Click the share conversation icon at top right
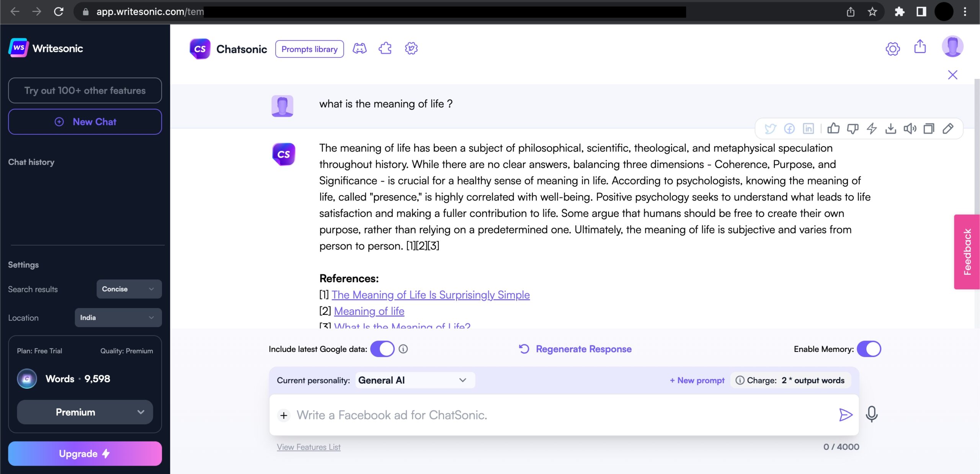The image size is (980, 474). coord(920,47)
